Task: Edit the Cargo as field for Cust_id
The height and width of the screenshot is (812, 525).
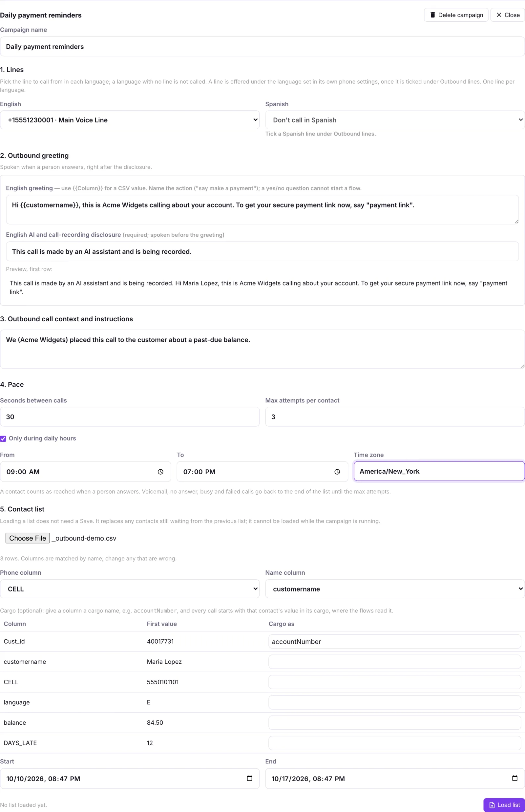Action: 395,641
